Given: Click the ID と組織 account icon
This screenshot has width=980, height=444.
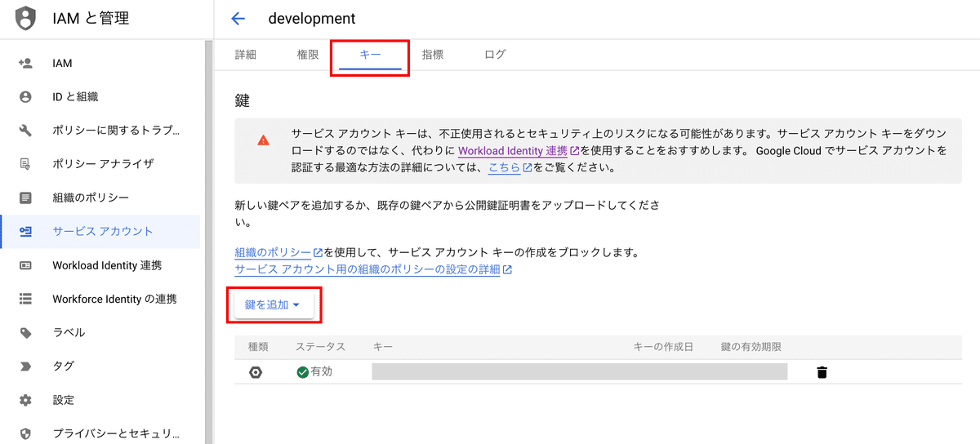Looking at the screenshot, I should click(25, 96).
